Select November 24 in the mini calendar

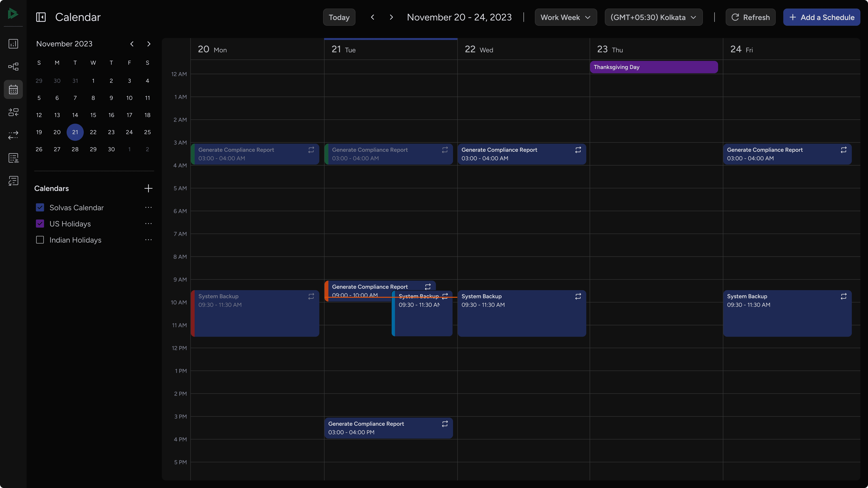(129, 132)
